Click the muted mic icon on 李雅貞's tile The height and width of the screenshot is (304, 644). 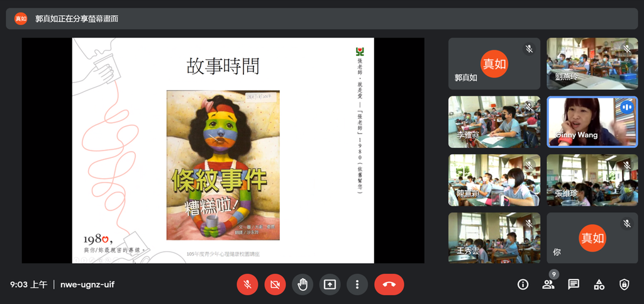(529, 107)
